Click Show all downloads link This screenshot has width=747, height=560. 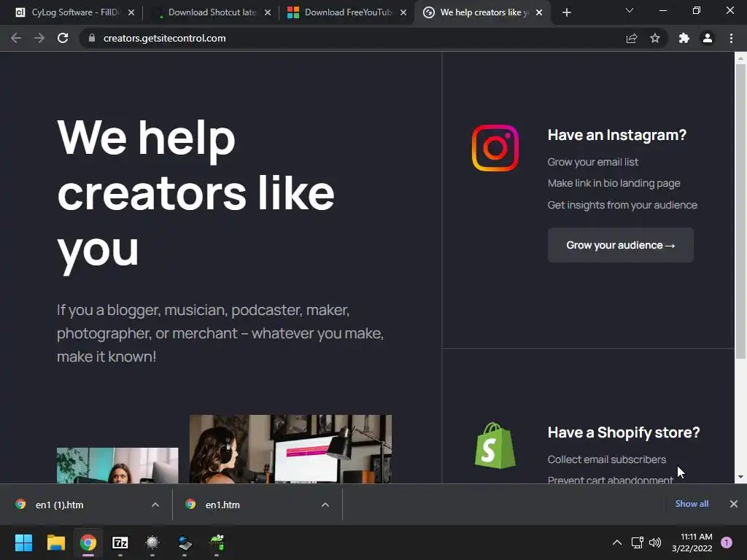pos(692,504)
